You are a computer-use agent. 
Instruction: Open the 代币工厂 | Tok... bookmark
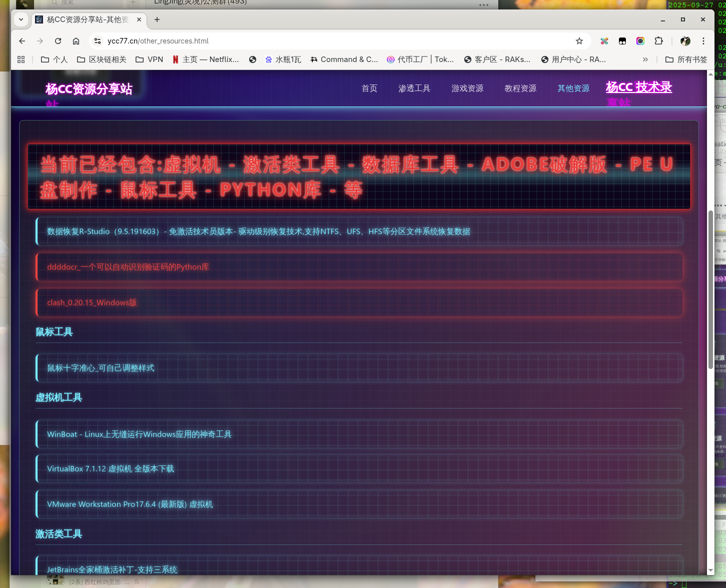pyautogui.click(x=420, y=59)
